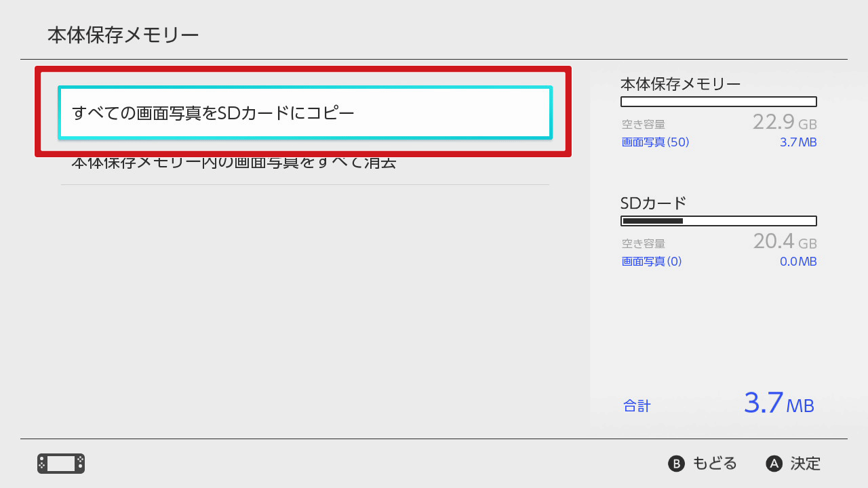This screenshot has width=868, height=488.
Task: Open the 画面写真(0) link under SDカード
Action: [x=652, y=262]
